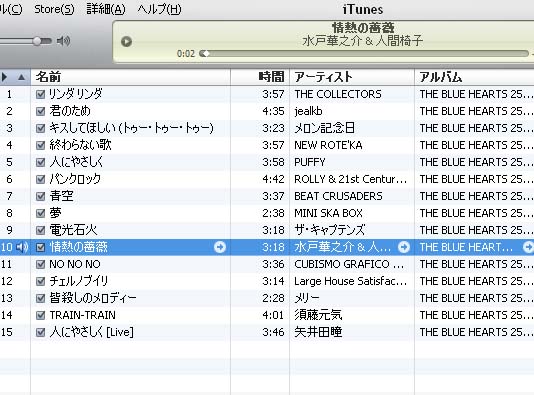Click artist メロン記念日
The width and height of the screenshot is (534, 395).
click(325, 128)
